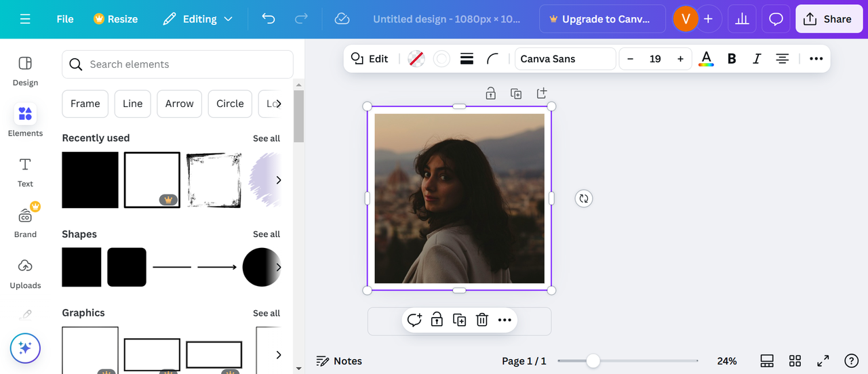Open the hamburger main menu
Screen dimensions: 868x374
[25, 19]
